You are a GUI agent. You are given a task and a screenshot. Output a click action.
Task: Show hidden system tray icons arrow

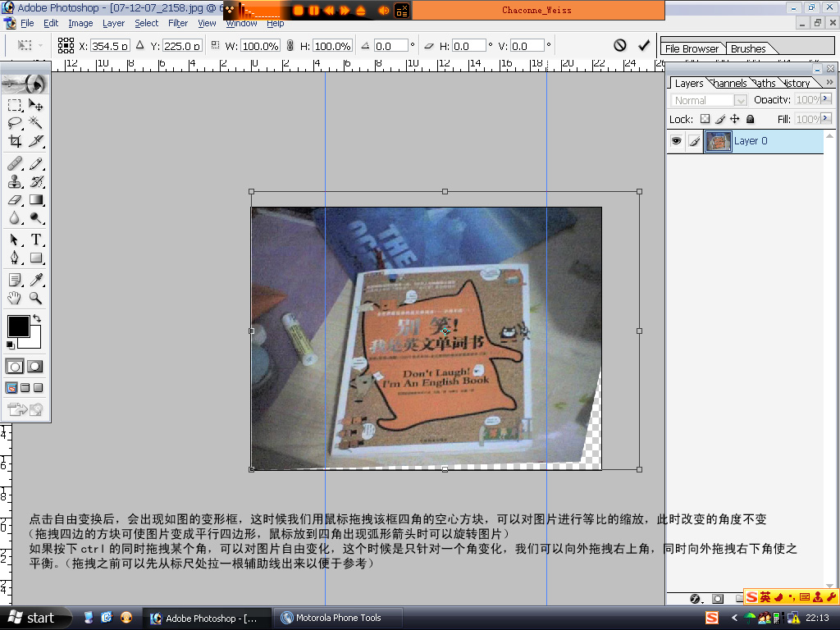point(734,618)
